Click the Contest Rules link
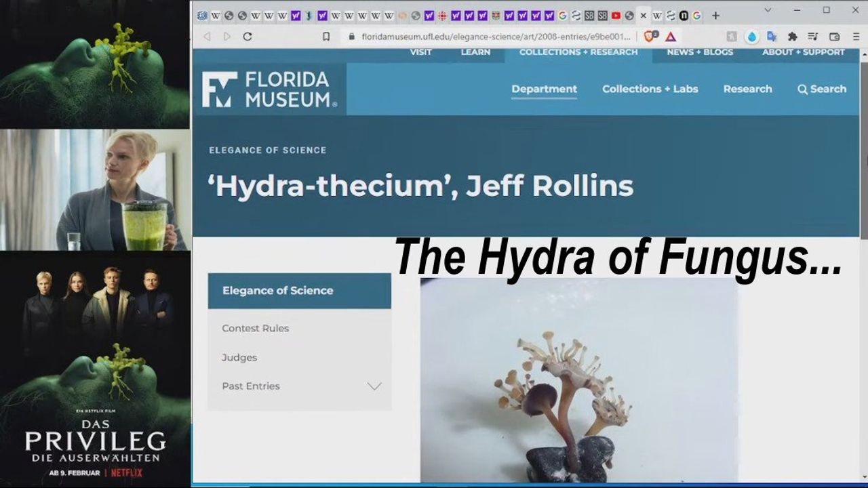Screen dimensions: 868x488 [256, 328]
